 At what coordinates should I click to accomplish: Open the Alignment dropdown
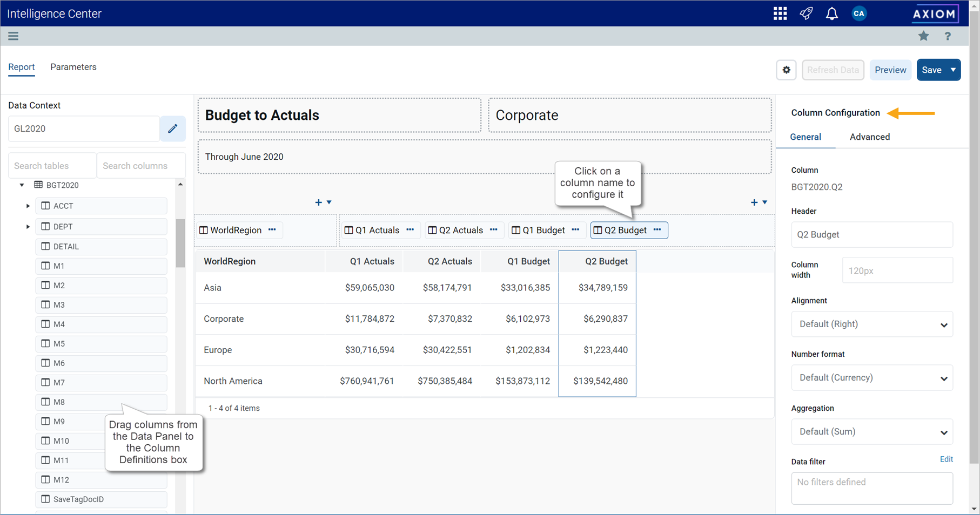(x=871, y=324)
